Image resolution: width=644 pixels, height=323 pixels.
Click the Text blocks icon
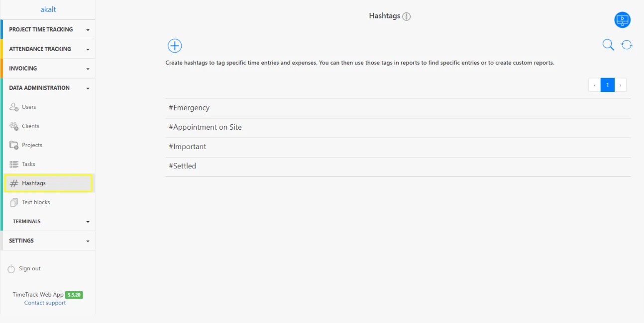point(14,202)
